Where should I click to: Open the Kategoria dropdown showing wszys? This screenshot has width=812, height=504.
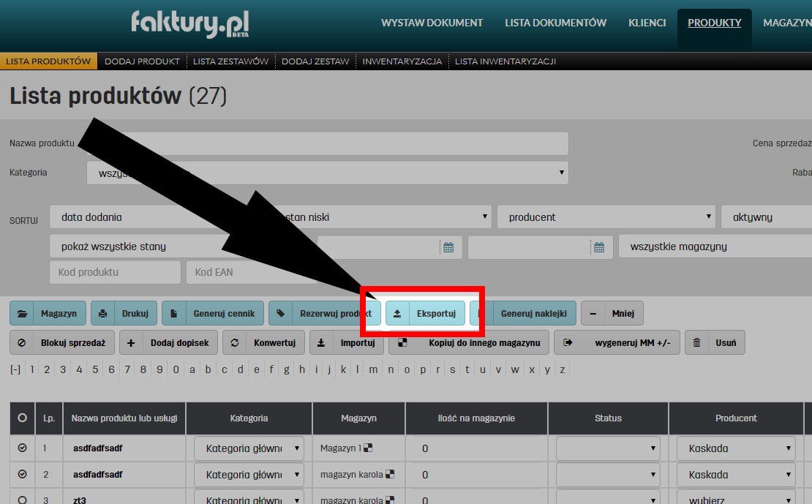click(x=326, y=173)
